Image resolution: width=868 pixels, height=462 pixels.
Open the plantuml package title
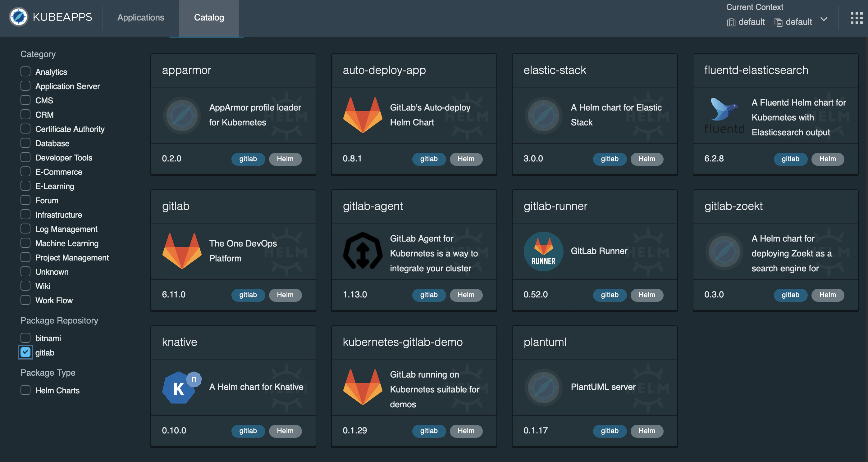tap(545, 342)
